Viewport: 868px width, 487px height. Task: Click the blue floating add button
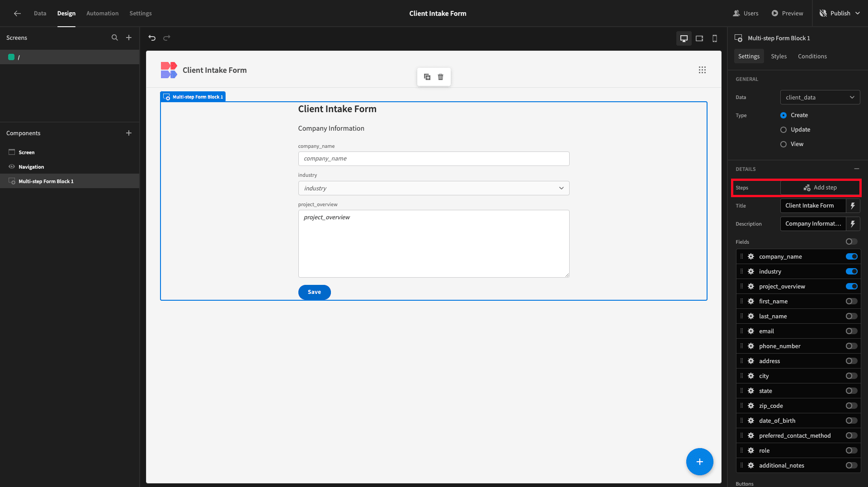click(700, 462)
